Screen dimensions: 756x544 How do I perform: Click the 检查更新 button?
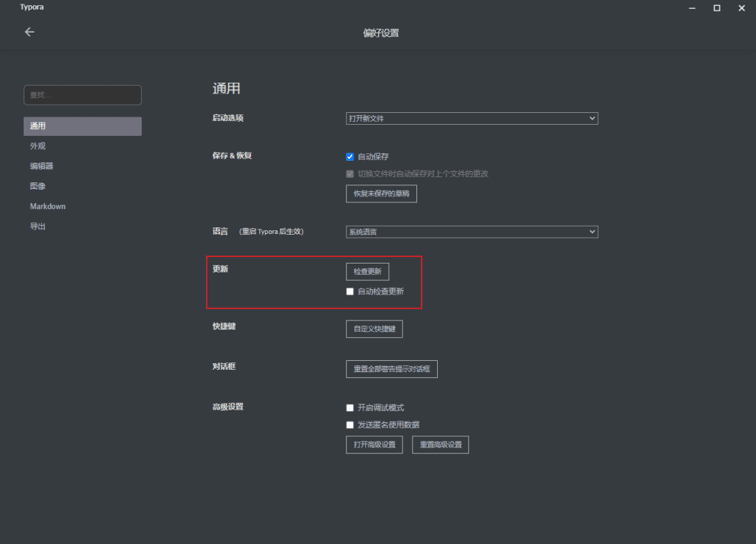[367, 272]
